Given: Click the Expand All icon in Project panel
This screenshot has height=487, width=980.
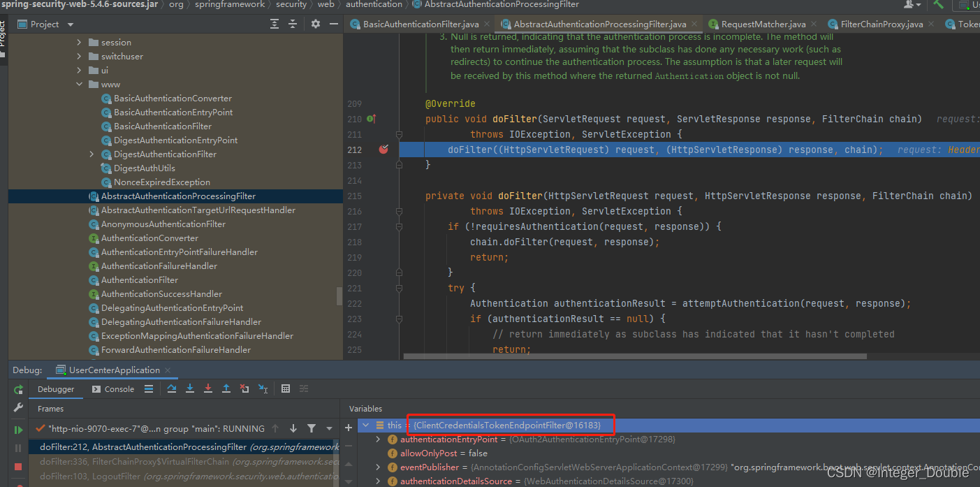Looking at the screenshot, I should click(275, 24).
